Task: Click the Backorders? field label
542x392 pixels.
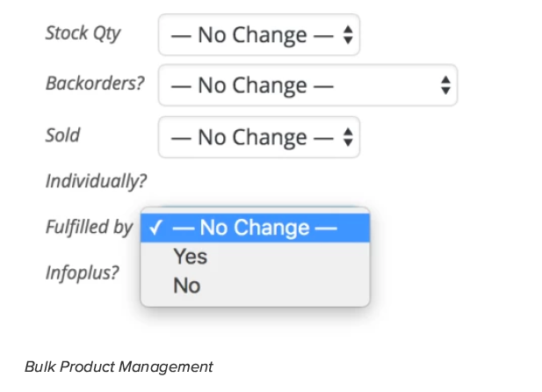Action: 95,83
